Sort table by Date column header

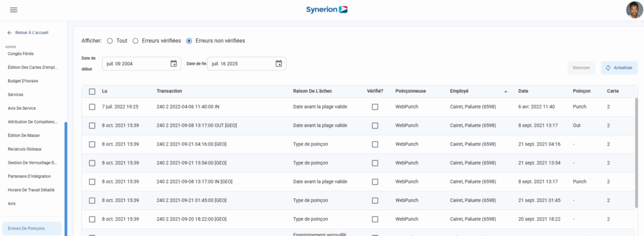pyautogui.click(x=523, y=91)
